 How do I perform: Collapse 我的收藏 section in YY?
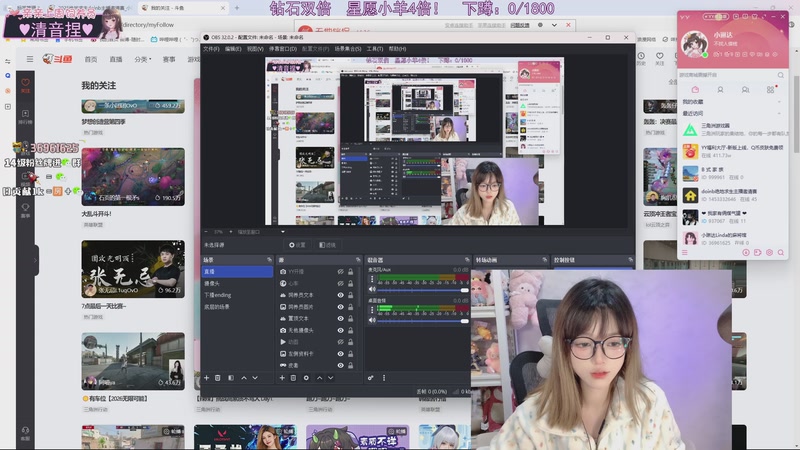(x=779, y=102)
